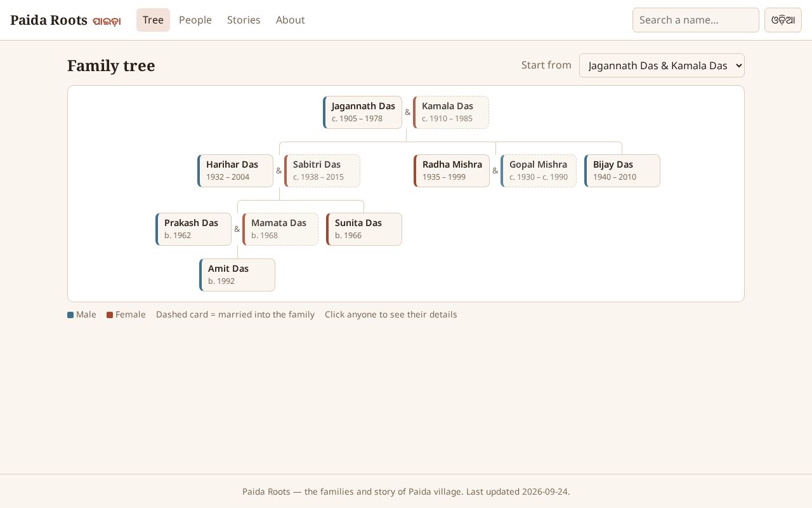Click the blue Male legend swatch

click(x=70, y=315)
